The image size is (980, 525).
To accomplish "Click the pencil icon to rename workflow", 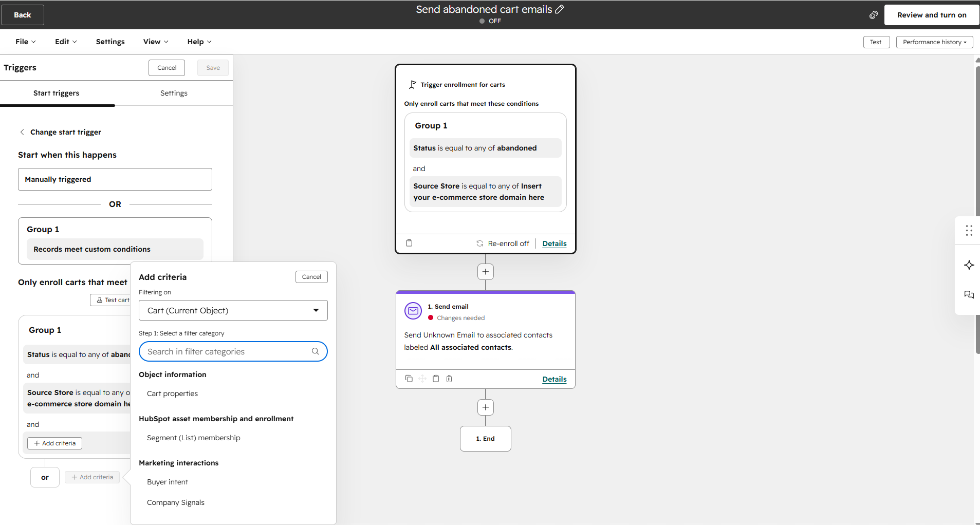I will 560,9.
